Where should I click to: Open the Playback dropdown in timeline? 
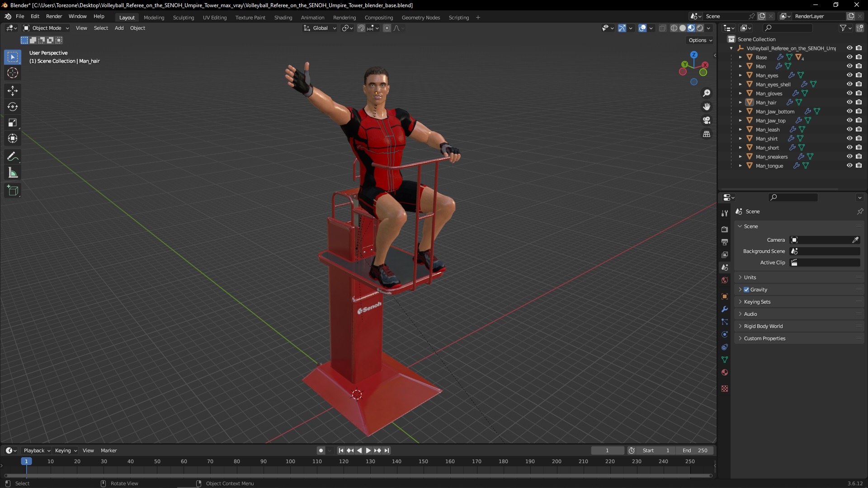click(36, 450)
